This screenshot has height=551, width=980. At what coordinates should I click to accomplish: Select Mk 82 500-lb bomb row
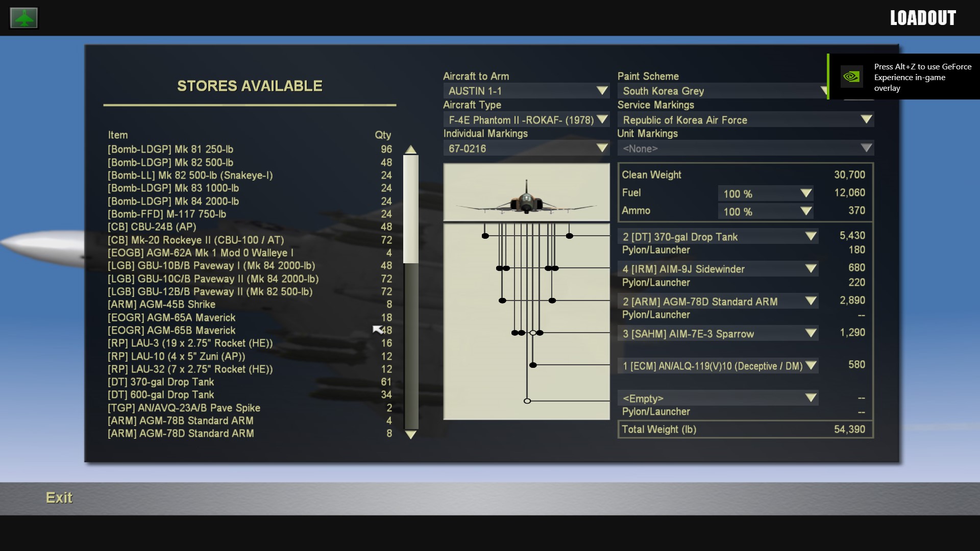click(x=250, y=162)
